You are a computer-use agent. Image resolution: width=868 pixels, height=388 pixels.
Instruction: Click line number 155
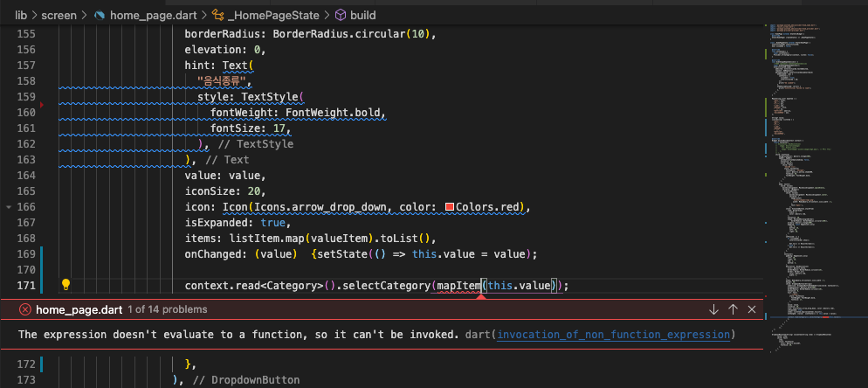coord(26,34)
